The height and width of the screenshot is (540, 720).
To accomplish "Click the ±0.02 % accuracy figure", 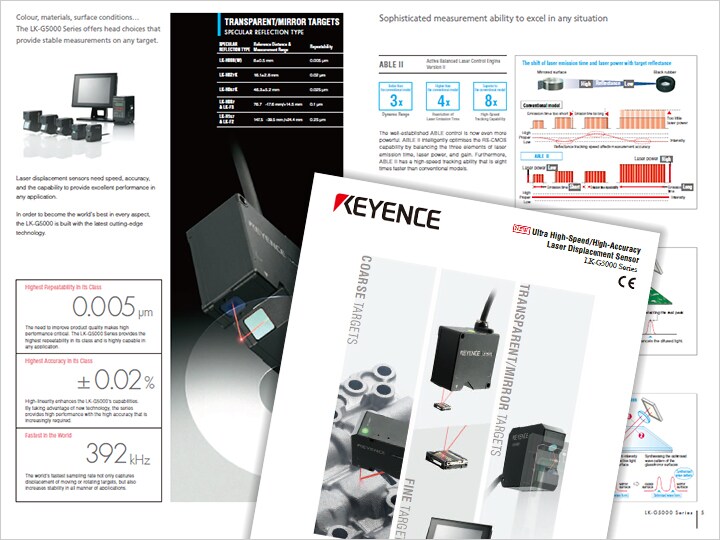I will (116, 380).
